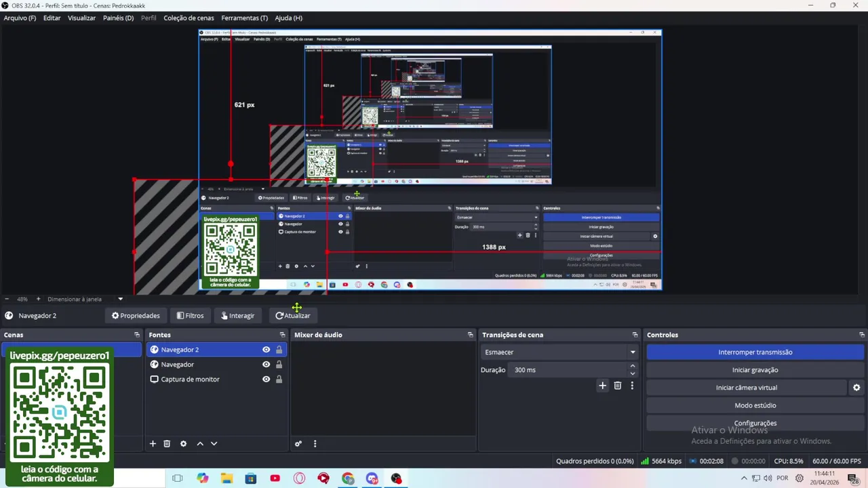Open the Painéis menu
868x488 pixels.
click(x=118, y=18)
